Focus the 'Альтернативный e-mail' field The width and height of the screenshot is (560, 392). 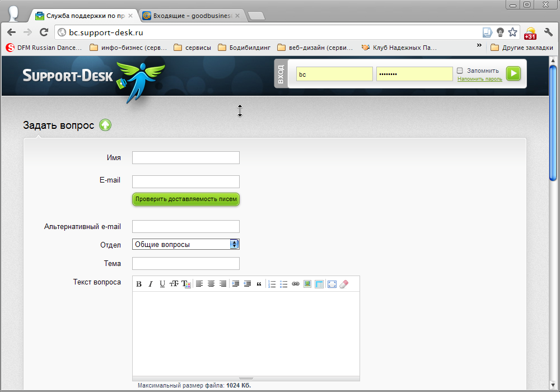[186, 226]
